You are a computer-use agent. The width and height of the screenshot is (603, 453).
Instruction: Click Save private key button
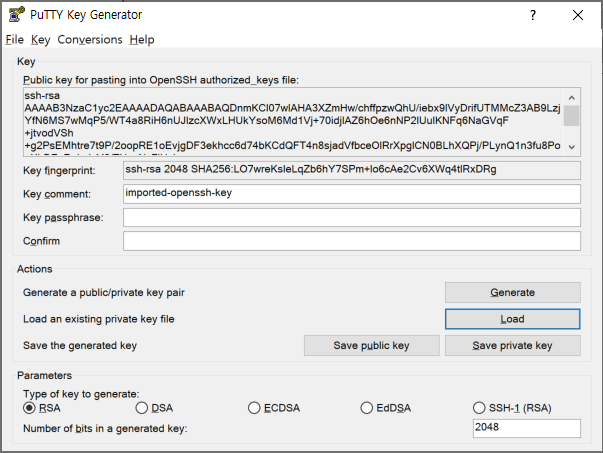tap(513, 345)
